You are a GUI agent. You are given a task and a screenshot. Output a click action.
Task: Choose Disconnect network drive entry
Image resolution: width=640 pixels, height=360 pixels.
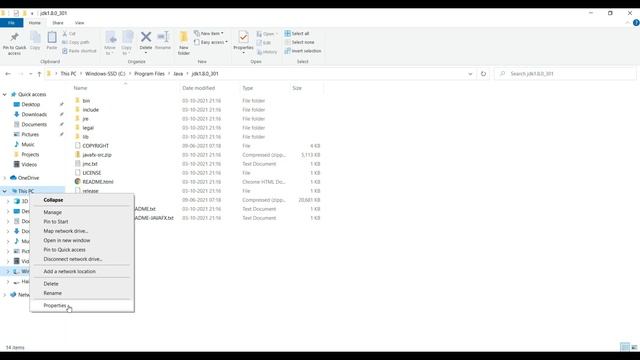73,259
